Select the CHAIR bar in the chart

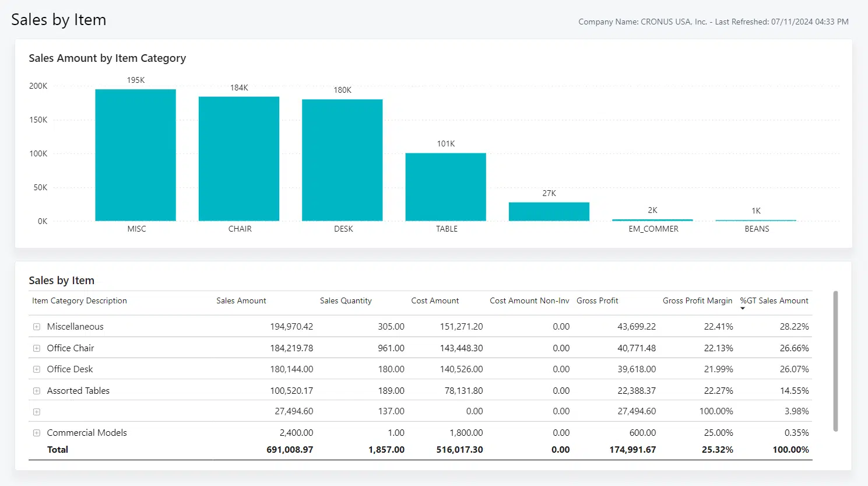click(x=239, y=159)
